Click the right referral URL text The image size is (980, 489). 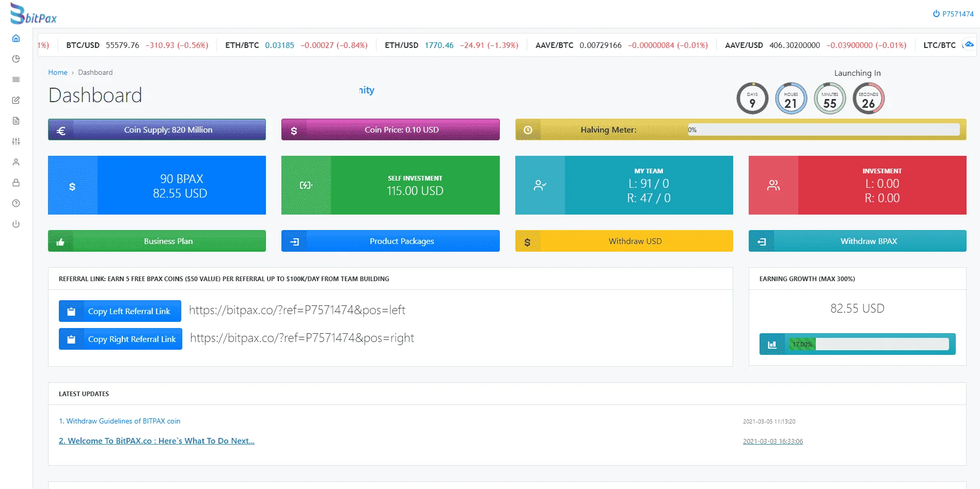(x=302, y=338)
